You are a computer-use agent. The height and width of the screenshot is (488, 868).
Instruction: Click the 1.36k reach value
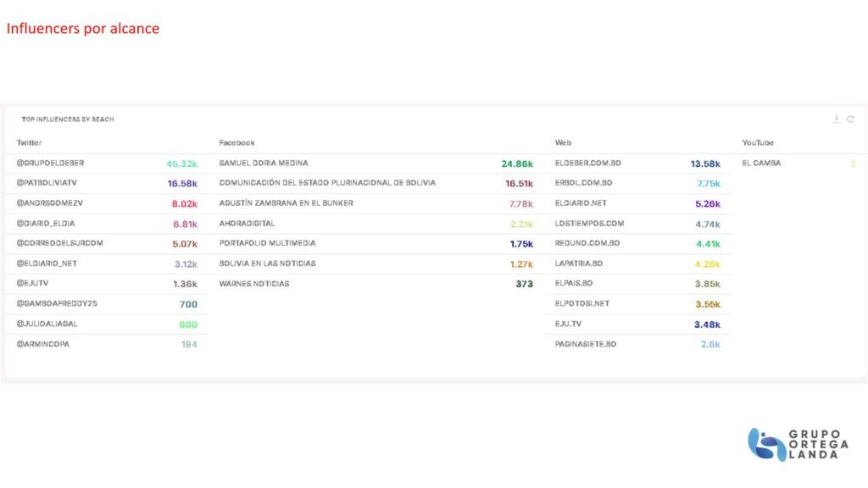185,284
